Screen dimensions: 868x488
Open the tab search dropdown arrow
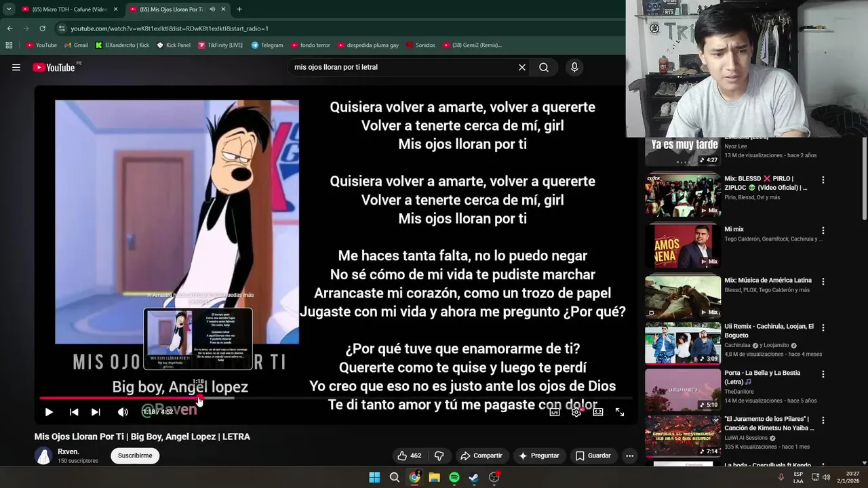[x=9, y=9]
